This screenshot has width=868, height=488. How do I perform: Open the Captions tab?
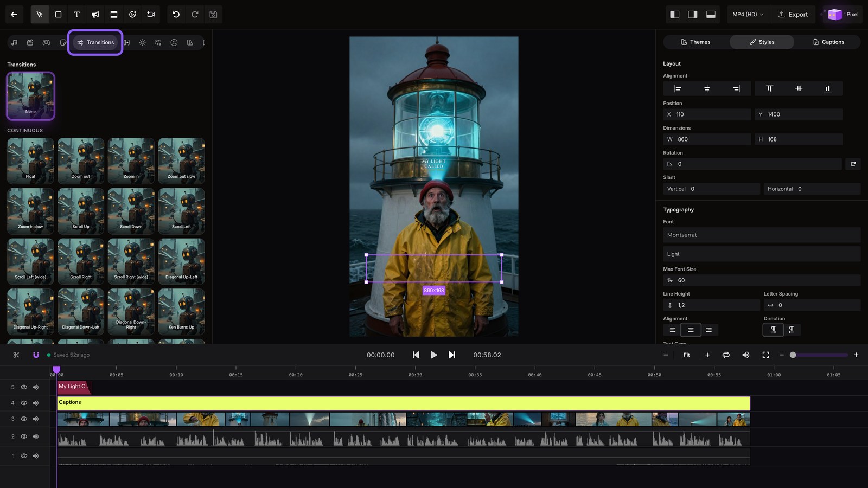click(x=828, y=42)
